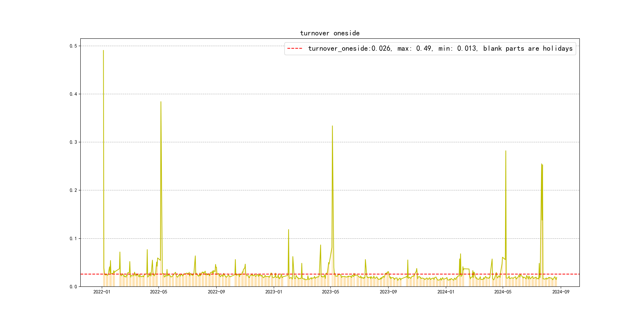The height and width of the screenshot is (322, 644).
Task: Click the red dashed legend line sample
Action: pos(295,48)
